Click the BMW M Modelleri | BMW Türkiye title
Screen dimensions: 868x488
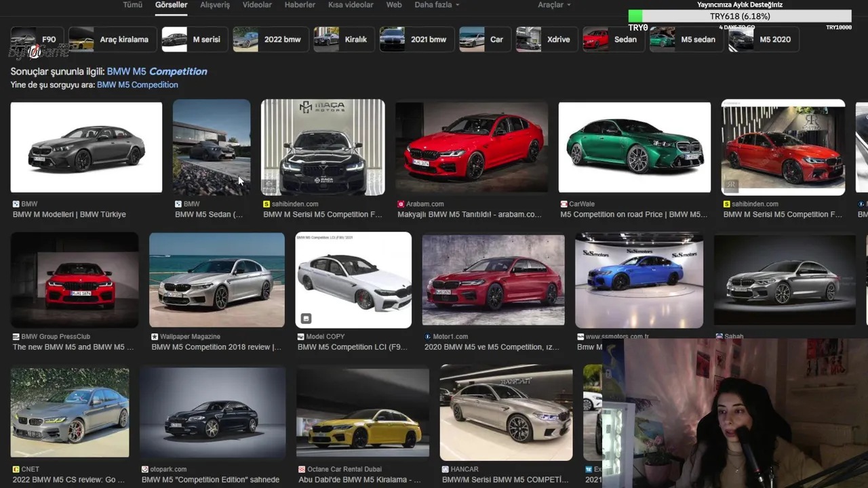tap(69, 214)
